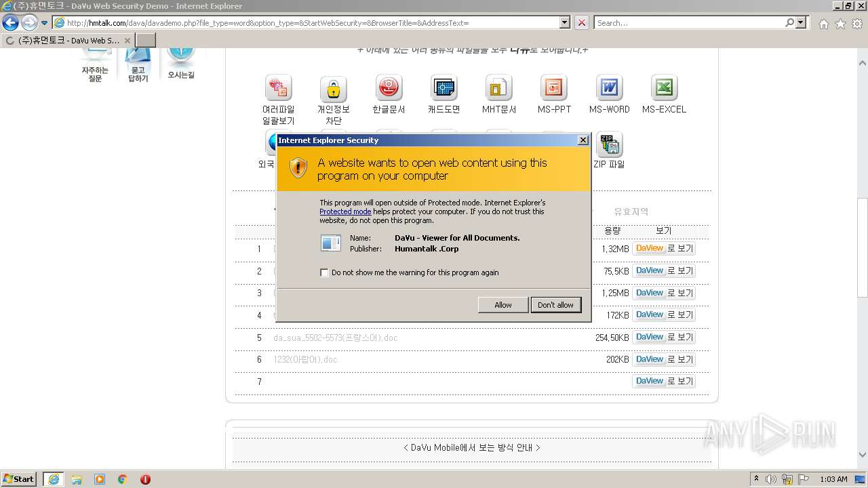Click the 1:03 AM clock
Screen dimensions: 868x488
(x=833, y=479)
